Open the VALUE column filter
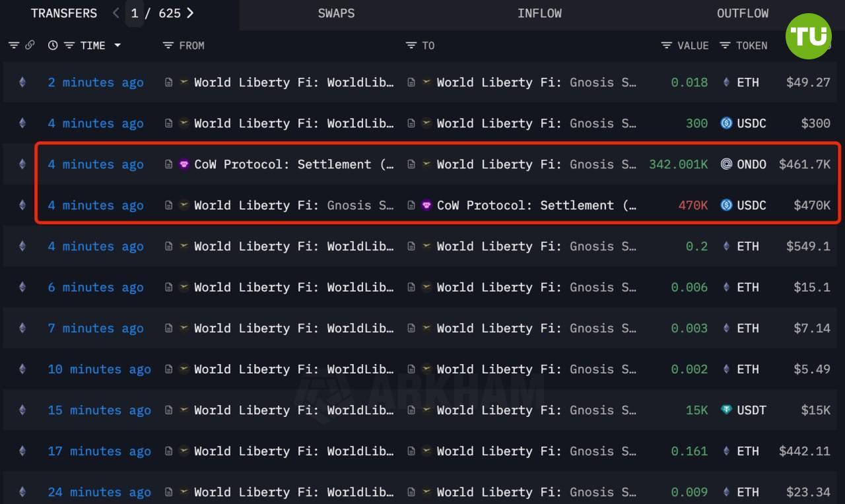The image size is (845, 504). click(x=667, y=46)
